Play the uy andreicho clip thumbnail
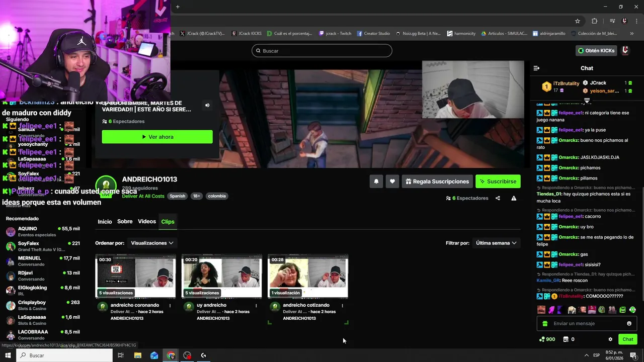Screen dimensions: 644x362 coord(222,277)
